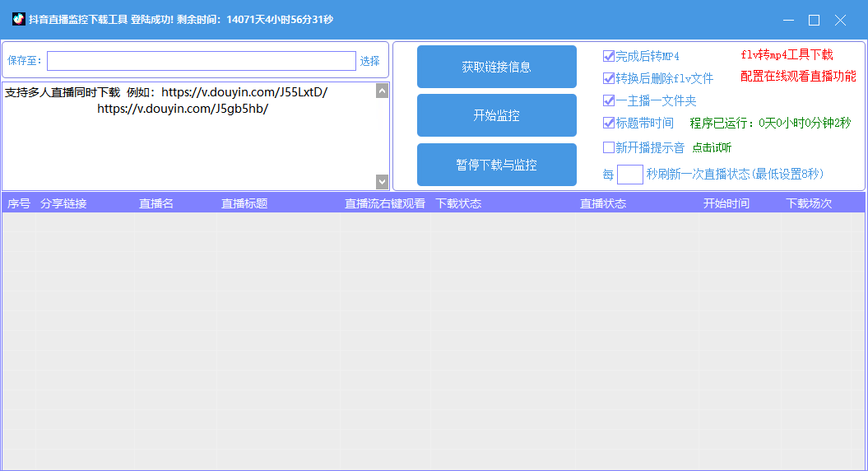Maximize the window
Screen dimensions: 868x471
coord(815,20)
